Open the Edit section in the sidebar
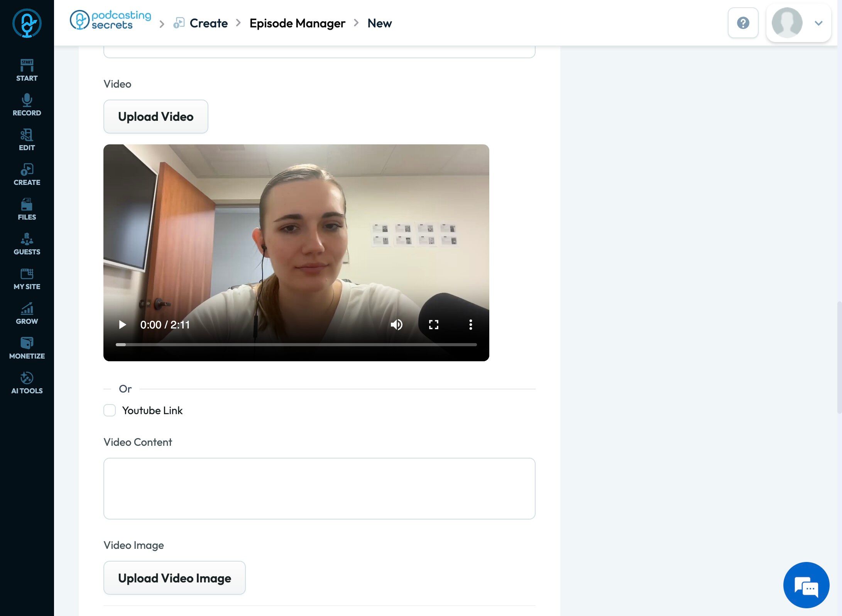The image size is (842, 616). pyautogui.click(x=27, y=140)
